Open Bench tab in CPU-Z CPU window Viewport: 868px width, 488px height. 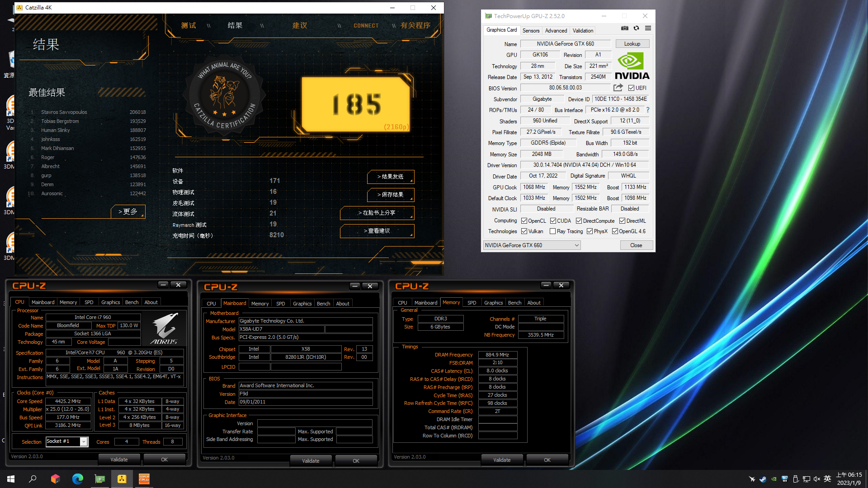click(x=132, y=302)
